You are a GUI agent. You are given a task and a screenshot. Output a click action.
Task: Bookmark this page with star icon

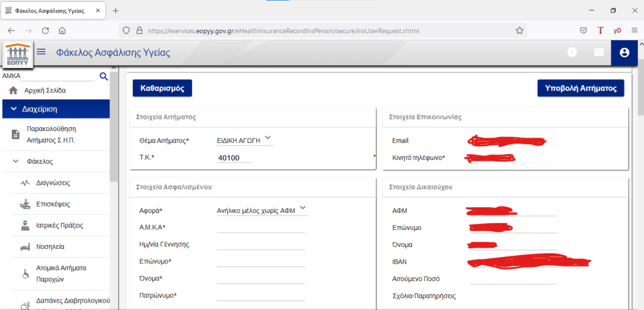click(x=519, y=30)
